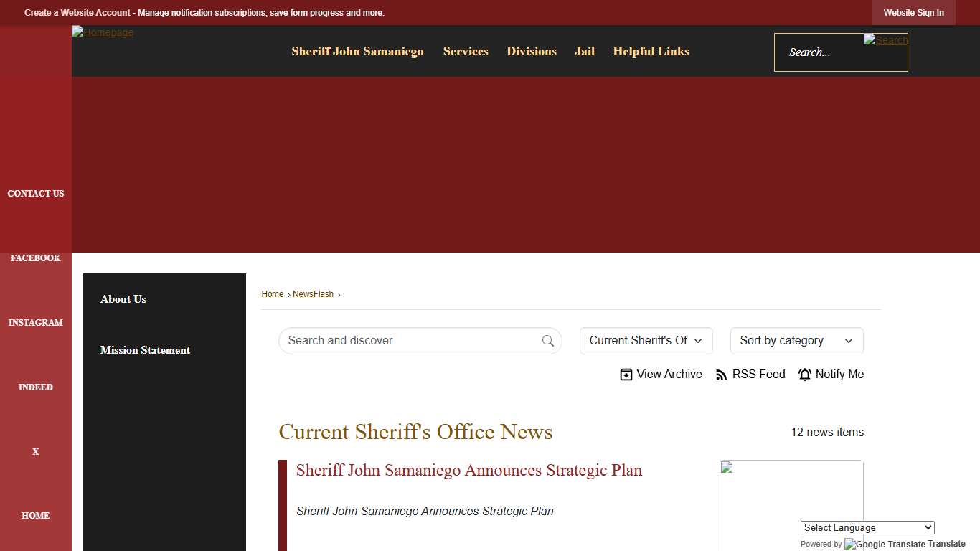980x551 pixels.
Task: Open the NewsFlash breadcrumb link
Action: (x=313, y=294)
